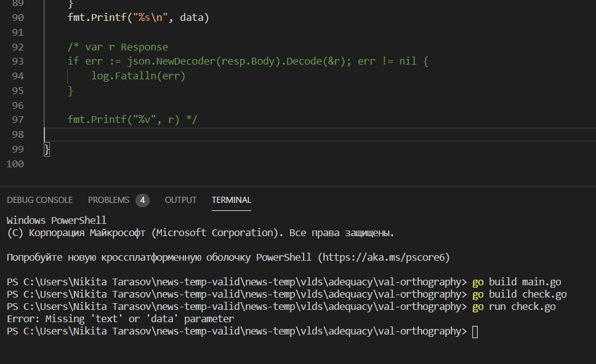The width and height of the screenshot is (596, 364).
Task: Click the "Missing 'text' or 'data'" error line
Action: 120,319
